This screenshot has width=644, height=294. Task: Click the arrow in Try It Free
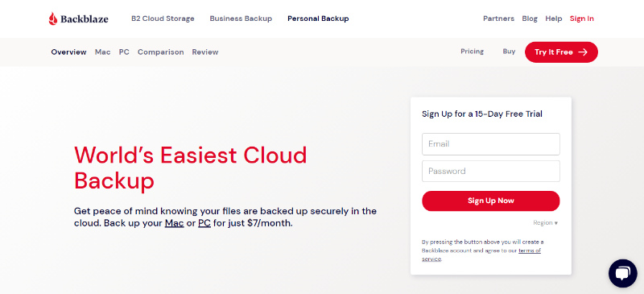click(x=582, y=52)
